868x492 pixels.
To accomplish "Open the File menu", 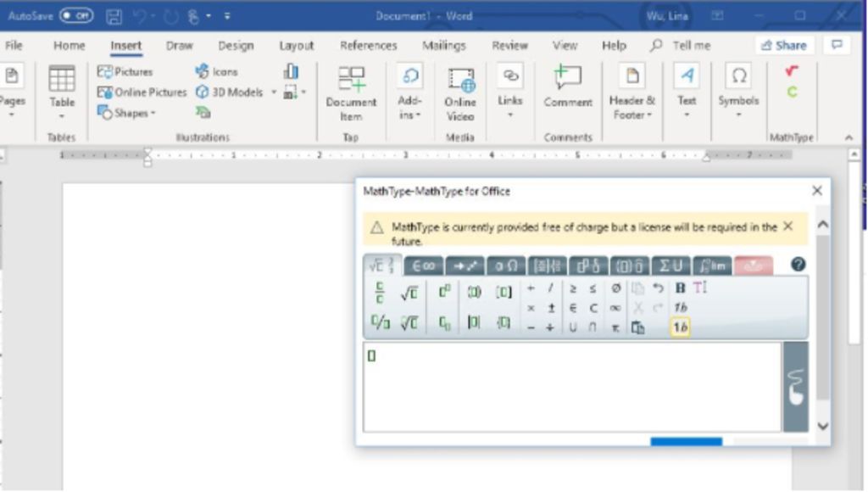I will pos(14,46).
